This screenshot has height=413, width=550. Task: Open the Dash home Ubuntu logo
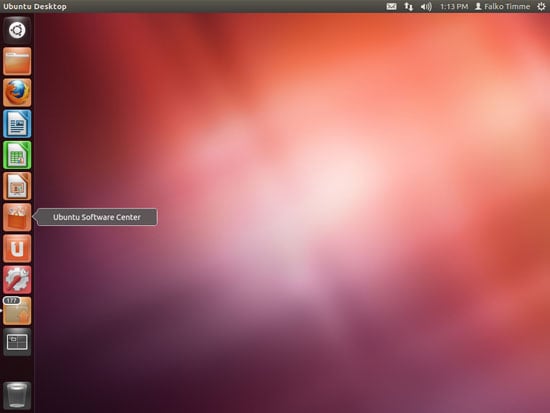[x=17, y=30]
